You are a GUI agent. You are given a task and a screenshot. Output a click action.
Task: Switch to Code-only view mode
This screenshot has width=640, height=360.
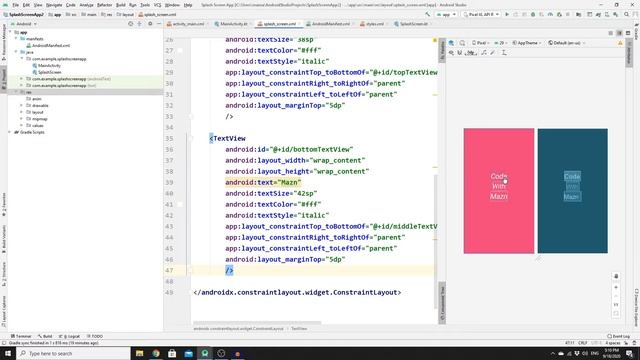(611, 33)
